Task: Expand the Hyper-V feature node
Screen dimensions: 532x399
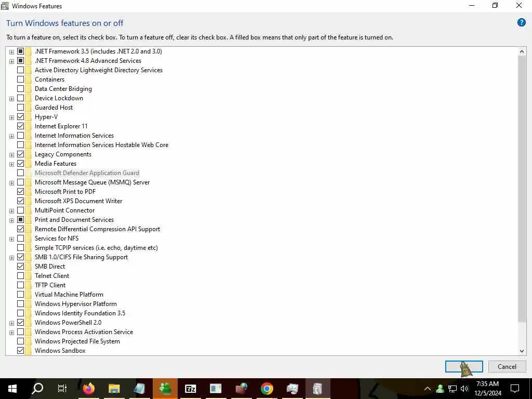Action: coord(11,117)
